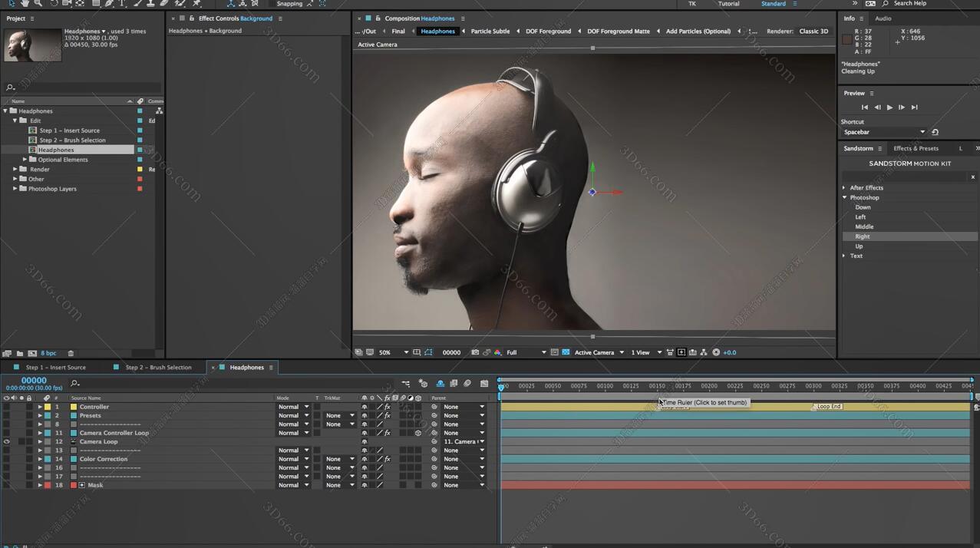The image size is (980, 548).
Task: Select the Right preset under Photoshop
Action: 863,236
